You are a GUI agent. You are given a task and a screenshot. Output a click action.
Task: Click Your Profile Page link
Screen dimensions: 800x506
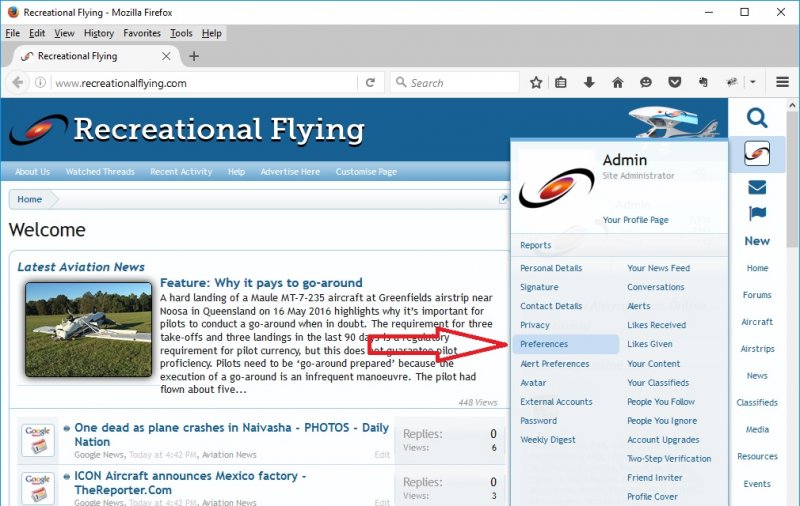pyautogui.click(x=635, y=220)
